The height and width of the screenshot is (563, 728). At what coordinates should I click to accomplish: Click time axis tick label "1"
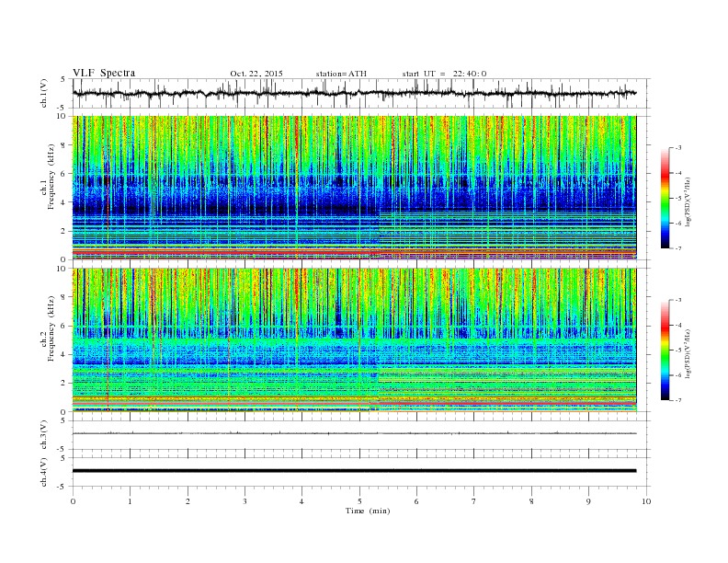tap(130, 501)
